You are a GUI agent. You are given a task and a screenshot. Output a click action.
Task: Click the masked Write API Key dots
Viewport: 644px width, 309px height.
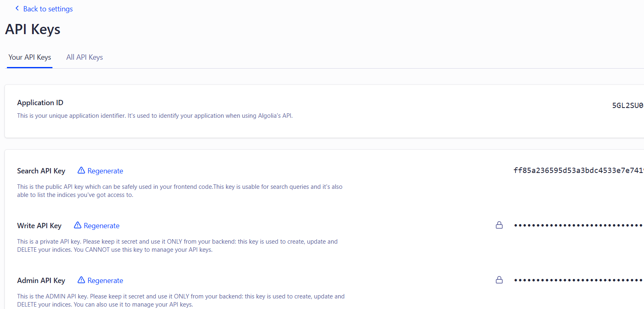tap(578, 225)
